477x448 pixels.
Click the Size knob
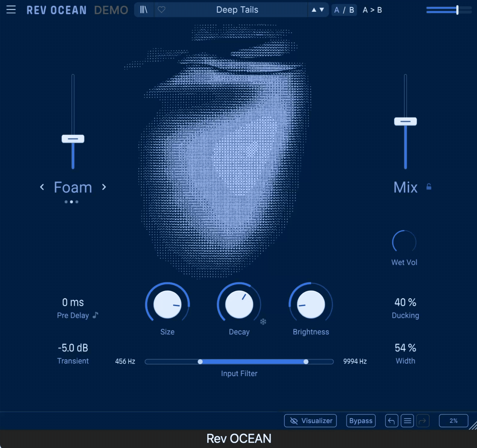click(168, 305)
